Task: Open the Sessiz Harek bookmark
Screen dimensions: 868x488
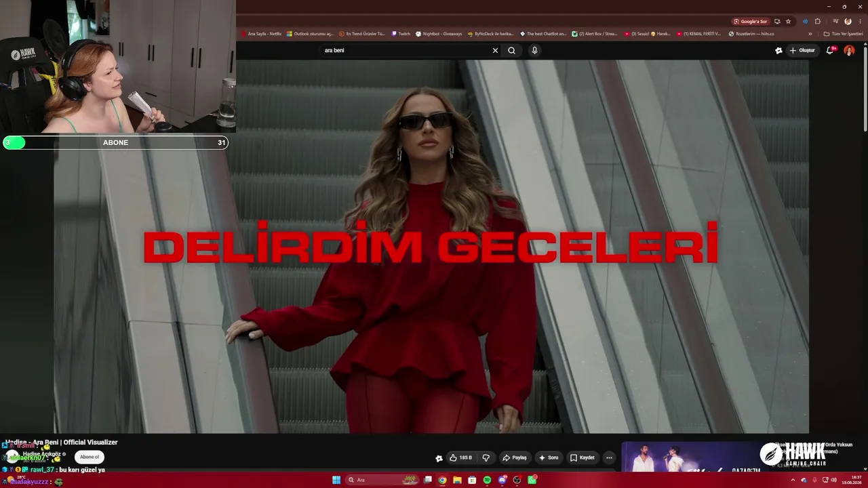Action: click(648, 33)
